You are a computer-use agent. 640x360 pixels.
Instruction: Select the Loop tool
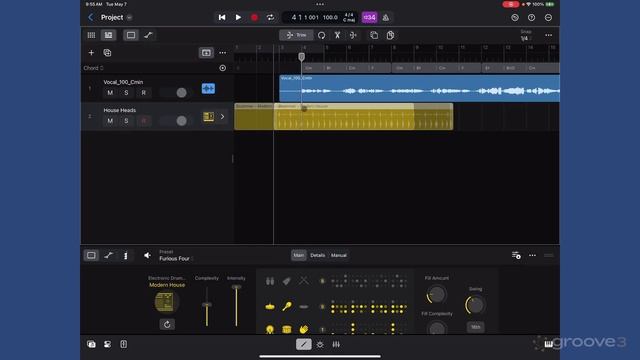coord(322,36)
